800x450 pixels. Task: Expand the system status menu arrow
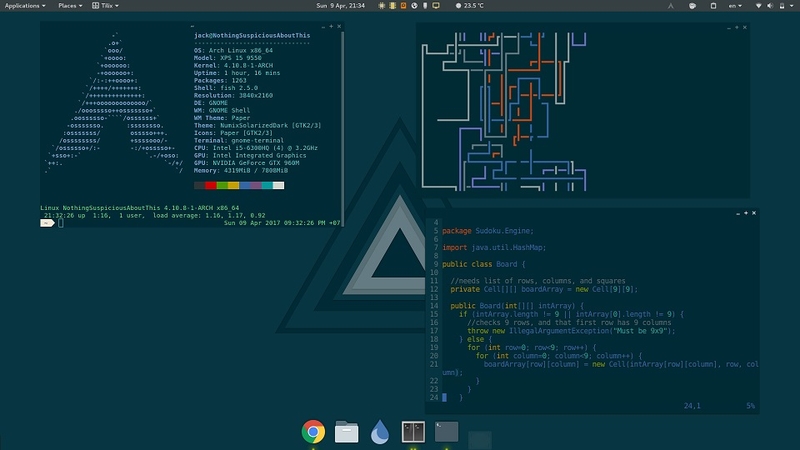point(792,6)
